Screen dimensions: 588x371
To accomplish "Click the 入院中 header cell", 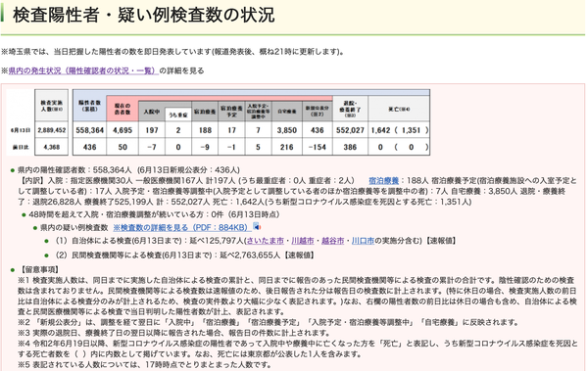I will coord(152,112).
